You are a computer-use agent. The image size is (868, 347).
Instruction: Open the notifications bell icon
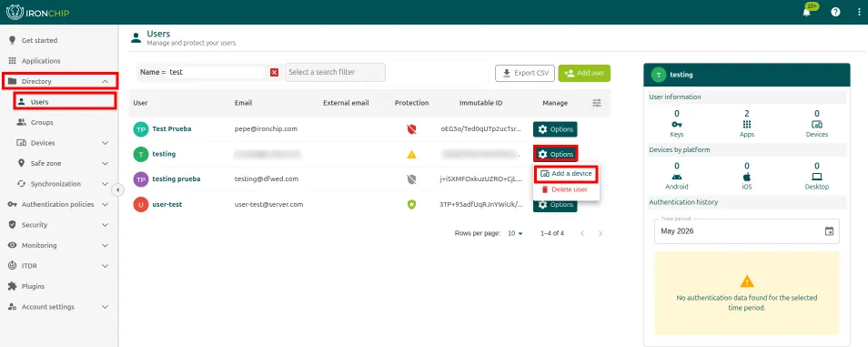click(806, 12)
